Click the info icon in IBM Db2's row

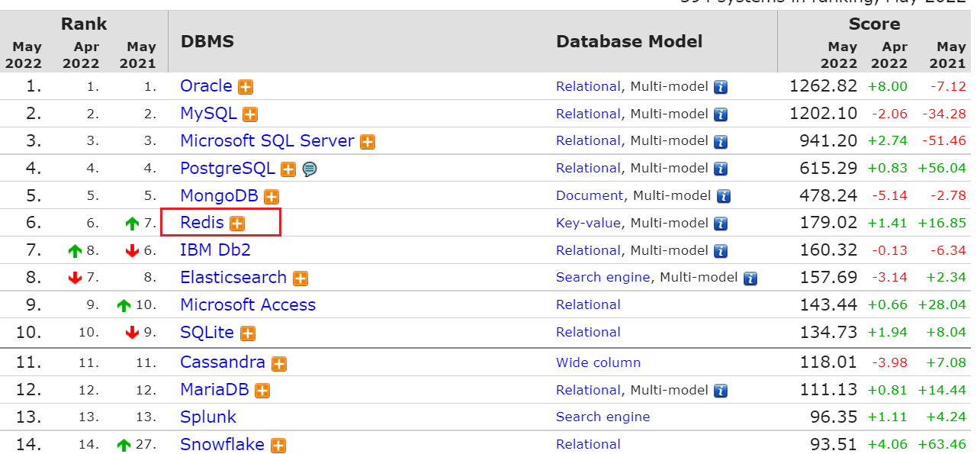pyautogui.click(x=721, y=251)
